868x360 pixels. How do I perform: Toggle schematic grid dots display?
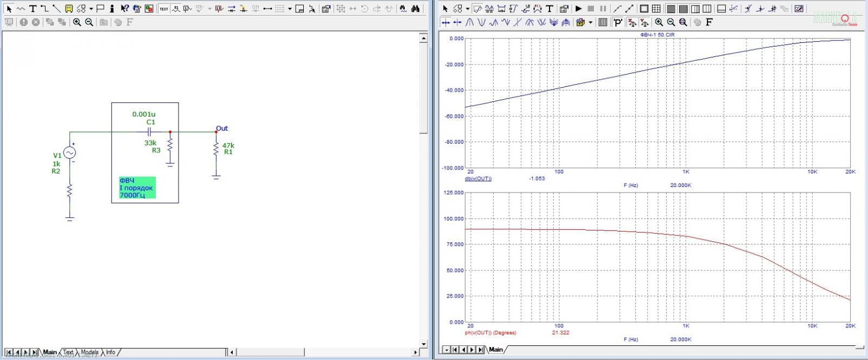[279, 9]
